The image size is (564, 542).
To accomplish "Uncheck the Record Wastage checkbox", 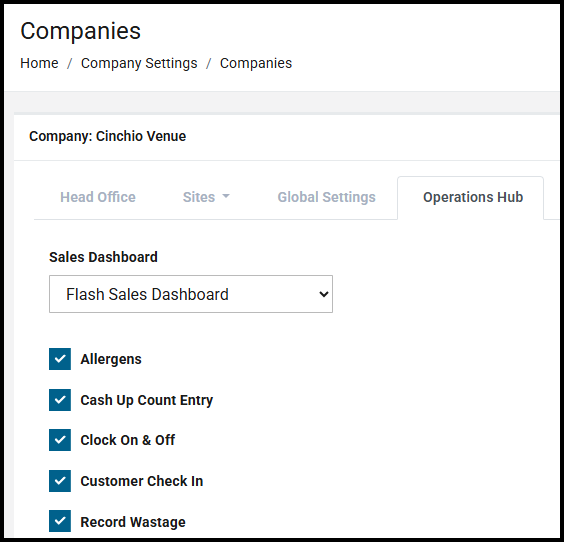I will click(60, 521).
